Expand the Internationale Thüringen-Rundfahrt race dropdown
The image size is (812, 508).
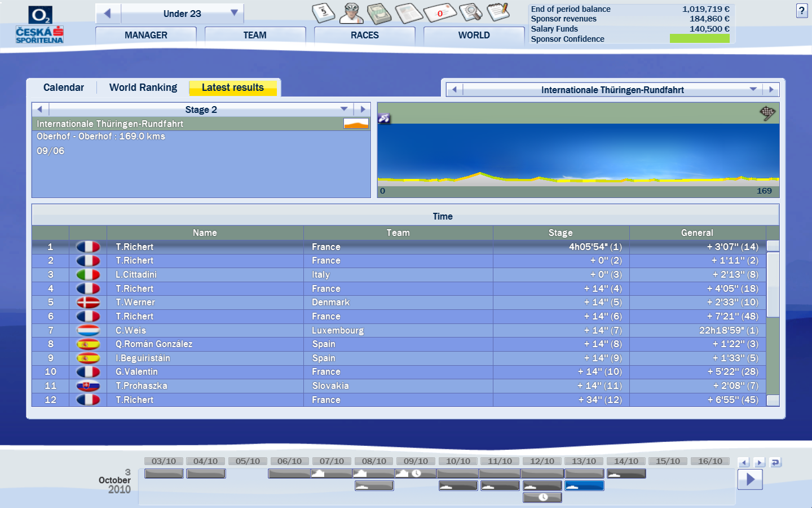[753, 89]
